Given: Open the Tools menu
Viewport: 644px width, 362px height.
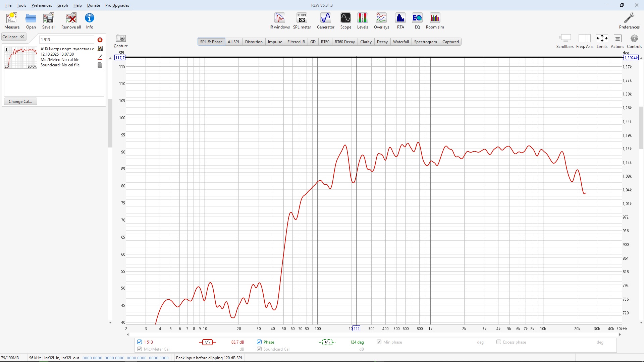Looking at the screenshot, I should [21, 5].
